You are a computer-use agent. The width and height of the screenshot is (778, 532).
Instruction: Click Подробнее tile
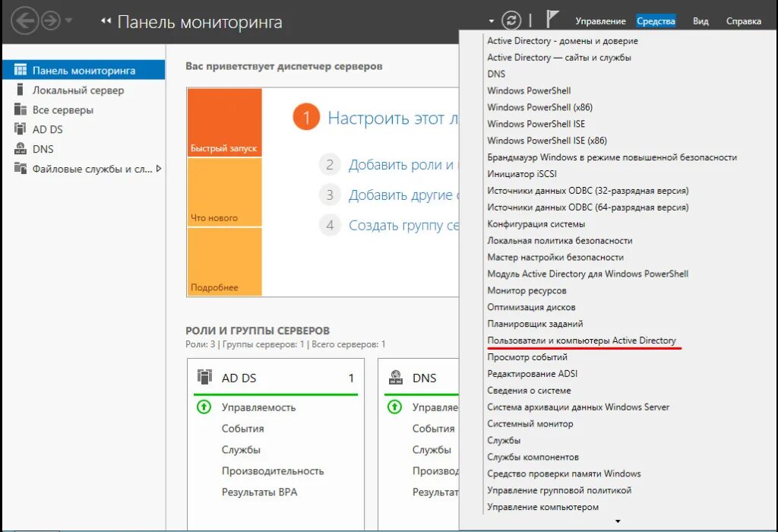(x=224, y=261)
